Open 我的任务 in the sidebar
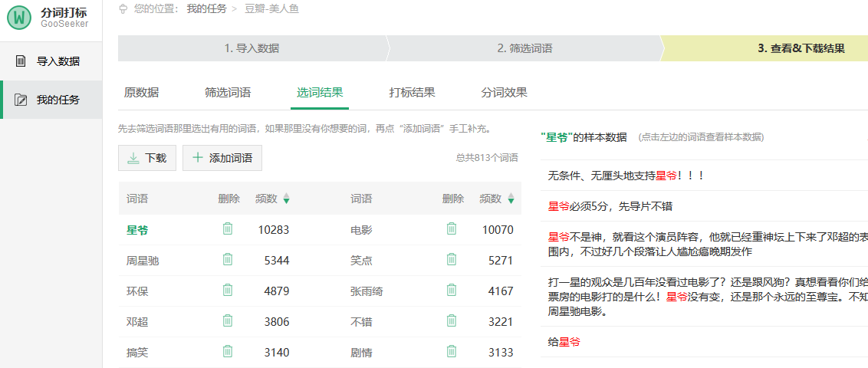 coord(51,100)
